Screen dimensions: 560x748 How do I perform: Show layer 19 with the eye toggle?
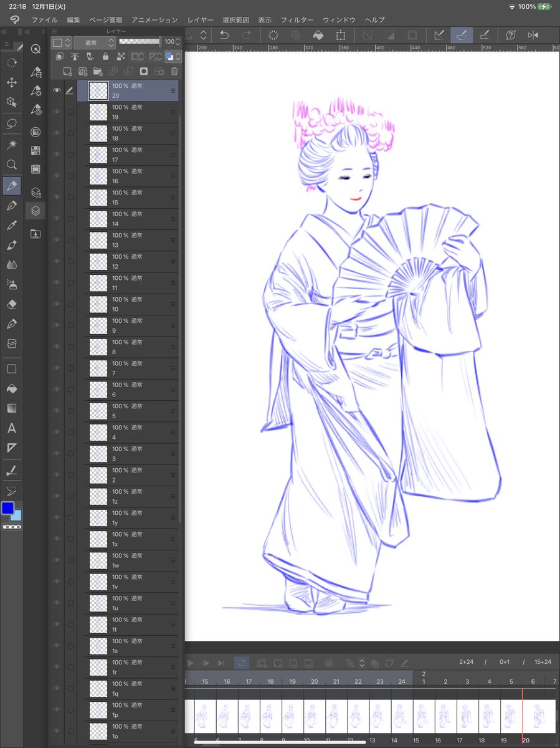coord(57,112)
